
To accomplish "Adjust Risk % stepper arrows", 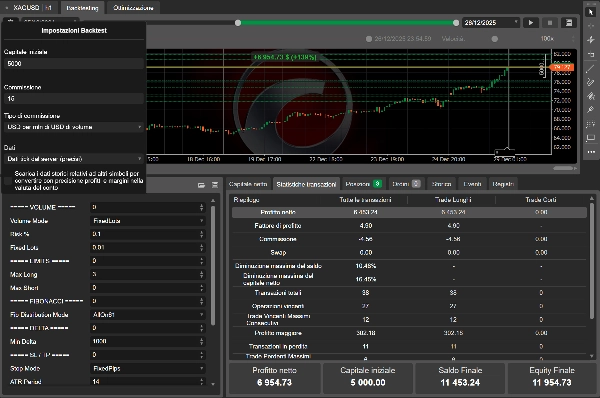I will coord(201,234).
